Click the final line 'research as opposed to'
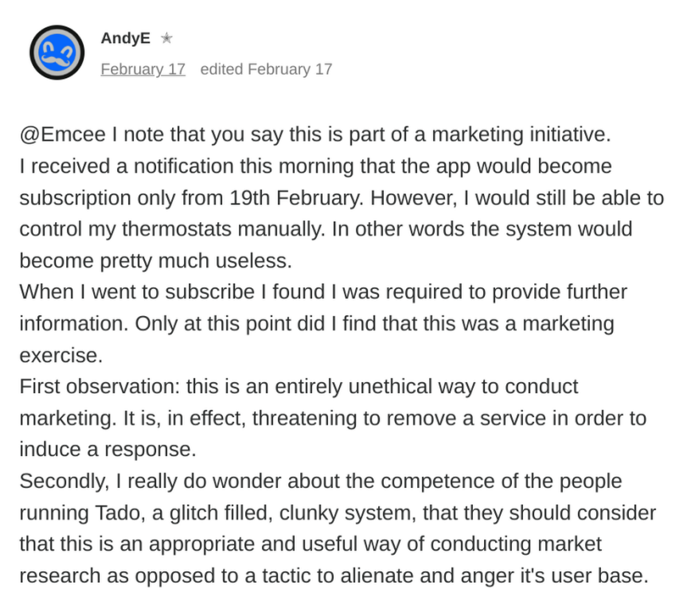The height and width of the screenshot is (616, 679). click(x=334, y=576)
